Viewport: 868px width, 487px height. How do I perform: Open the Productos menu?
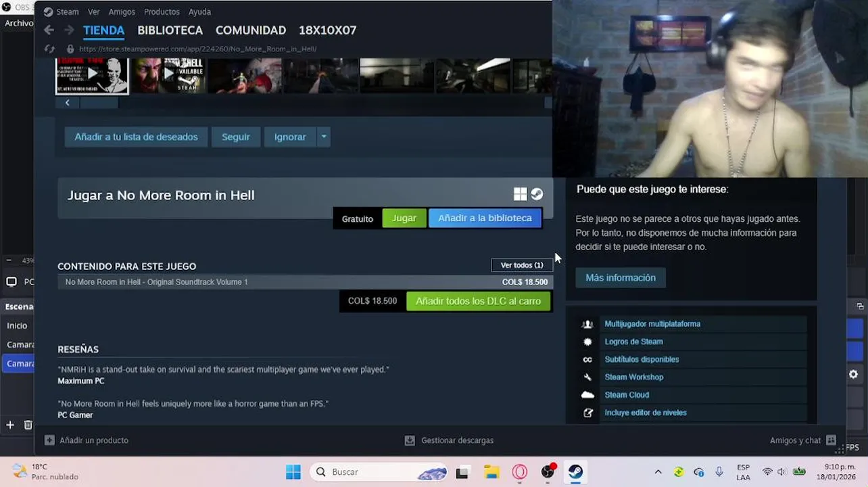(x=162, y=11)
